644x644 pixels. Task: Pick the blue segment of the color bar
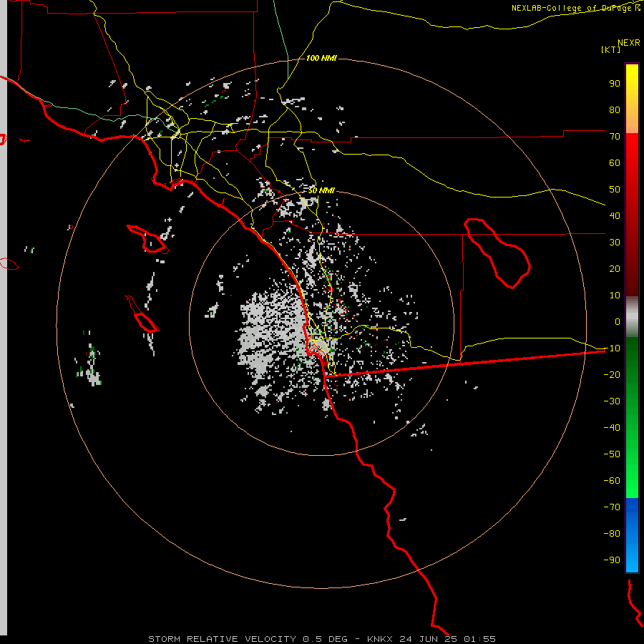coord(632,535)
